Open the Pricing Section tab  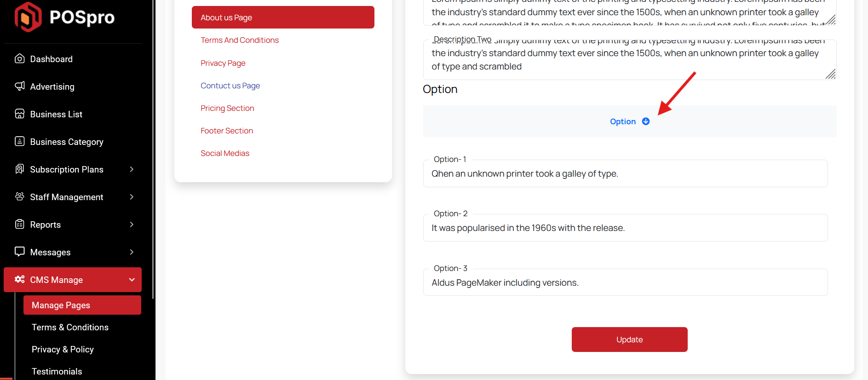227,108
